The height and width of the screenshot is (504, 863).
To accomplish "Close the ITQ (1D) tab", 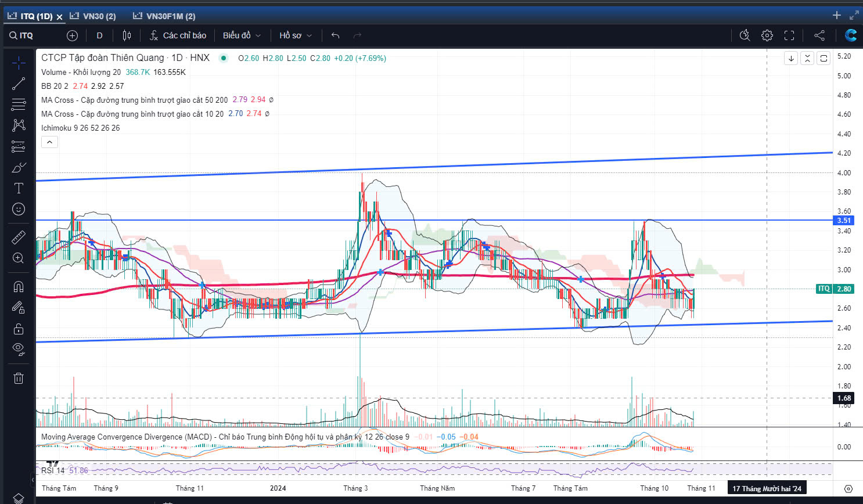I will pos(59,17).
